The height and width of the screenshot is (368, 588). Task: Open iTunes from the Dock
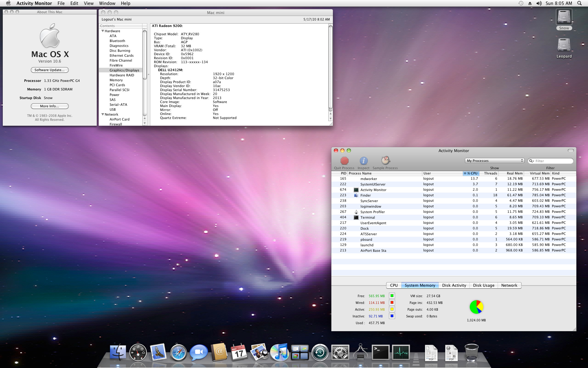pos(279,352)
